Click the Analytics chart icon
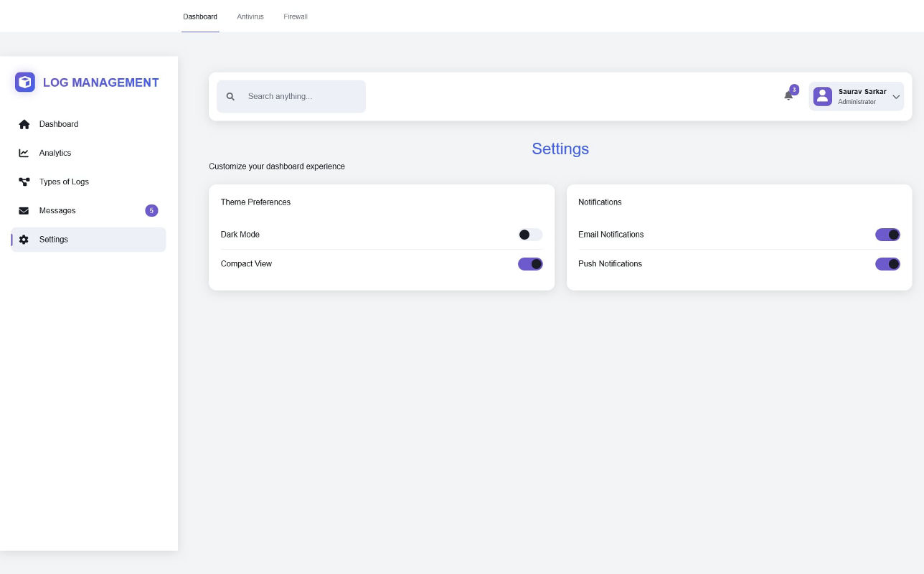Viewport: 924px width, 574px height. 24,153
